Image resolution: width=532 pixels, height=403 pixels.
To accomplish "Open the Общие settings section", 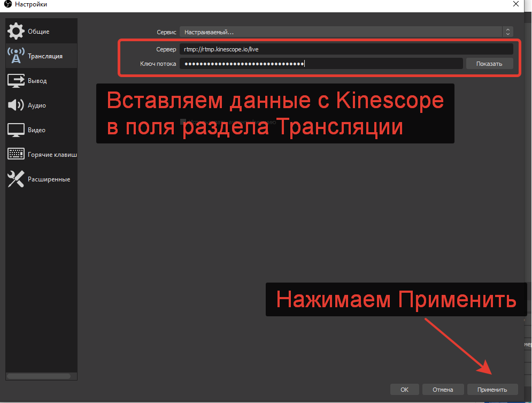I will click(41, 31).
